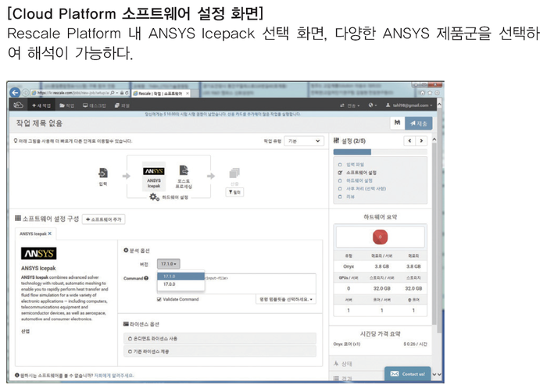Image resolution: width=547 pixels, height=392 pixels.
Task: Go to previous setup step arrow
Action: tap(410, 141)
